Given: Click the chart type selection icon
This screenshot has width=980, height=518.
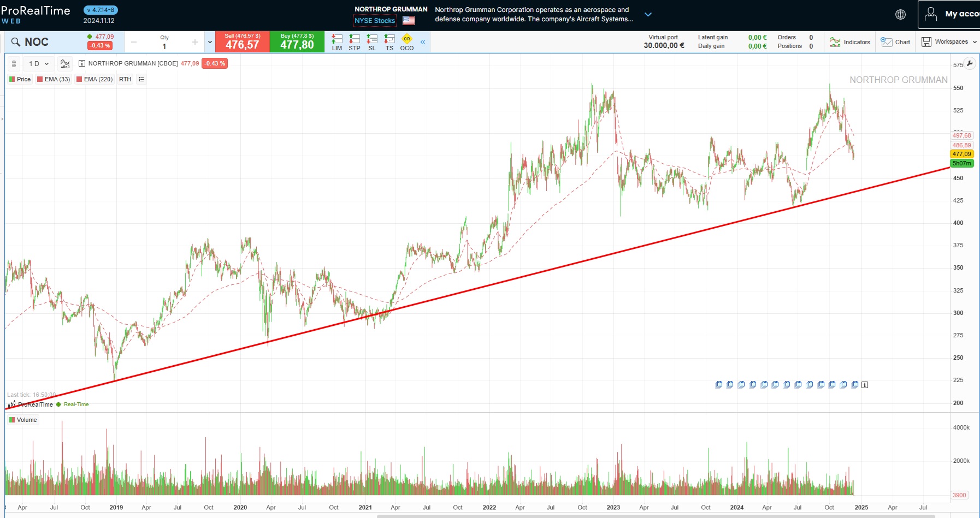Looking at the screenshot, I should (x=64, y=63).
